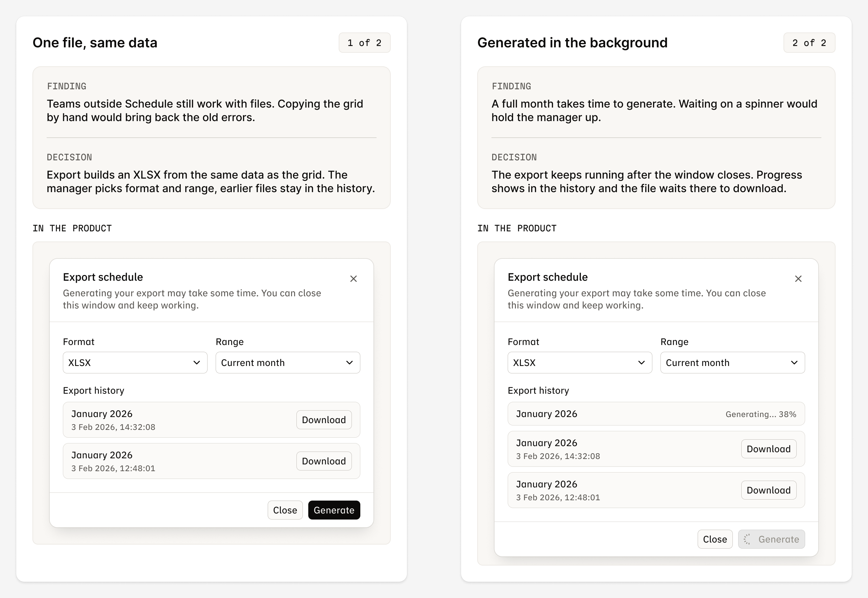Image resolution: width=868 pixels, height=598 pixels.
Task: Close the right Export schedule dialog with X
Action: tap(798, 279)
